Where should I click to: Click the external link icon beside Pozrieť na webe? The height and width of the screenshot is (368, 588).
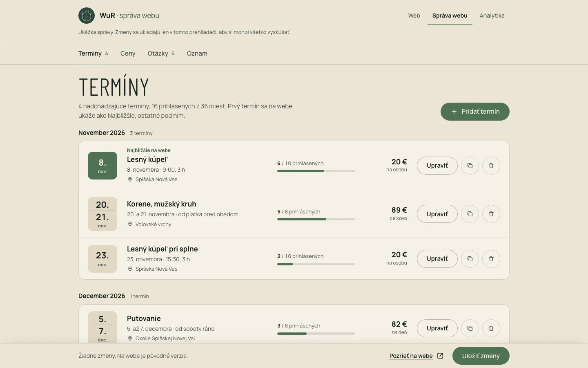[x=440, y=356]
